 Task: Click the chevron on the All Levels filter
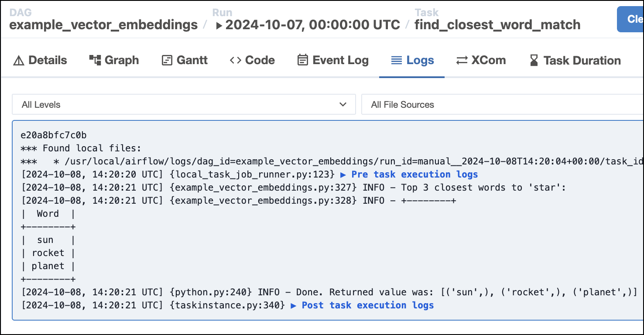[343, 104]
